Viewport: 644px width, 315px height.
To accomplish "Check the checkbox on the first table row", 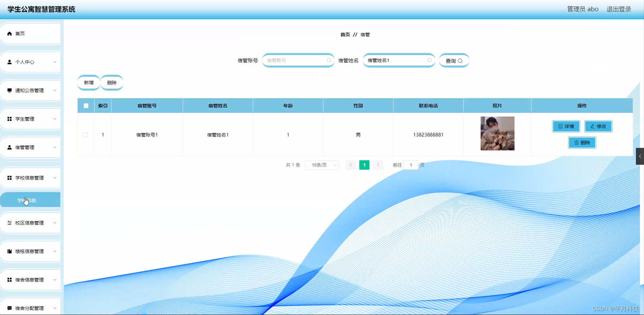I will [x=86, y=134].
